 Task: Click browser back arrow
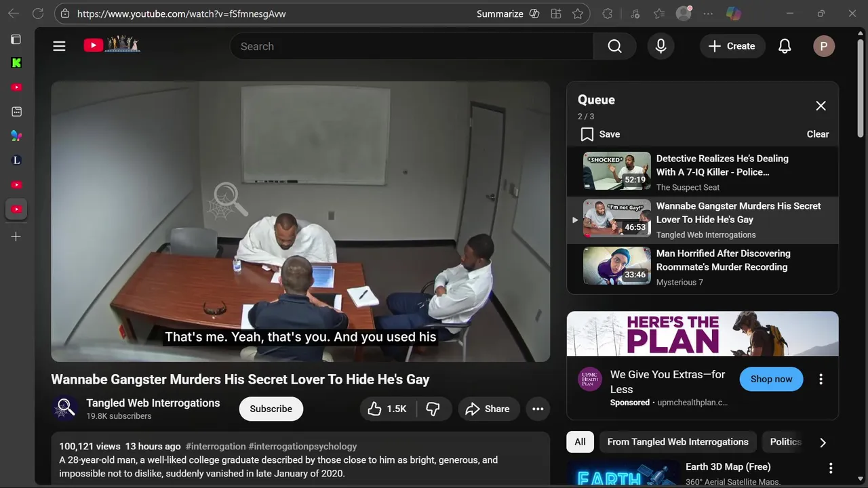click(x=14, y=14)
